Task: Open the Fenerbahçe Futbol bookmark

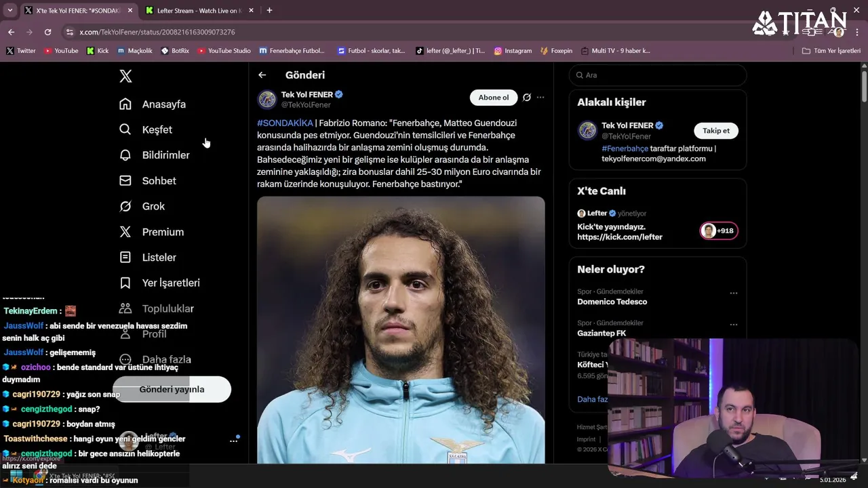Action: 292,51
